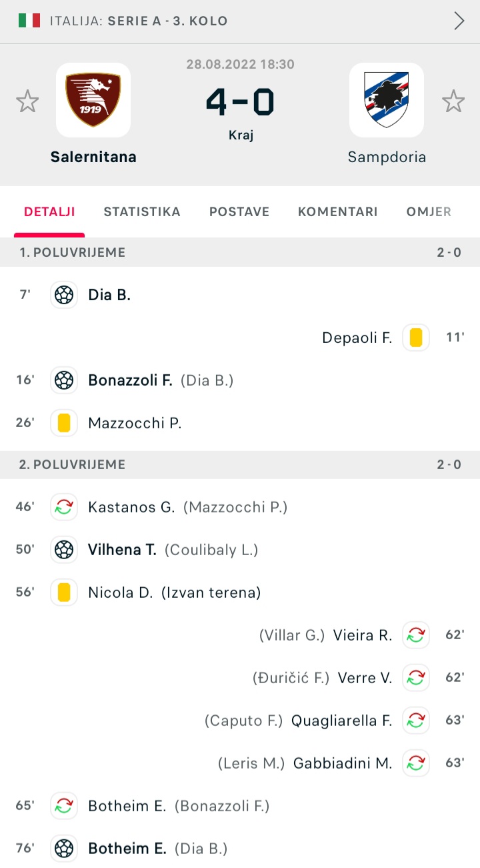Show the OMJER tab

coord(429,212)
